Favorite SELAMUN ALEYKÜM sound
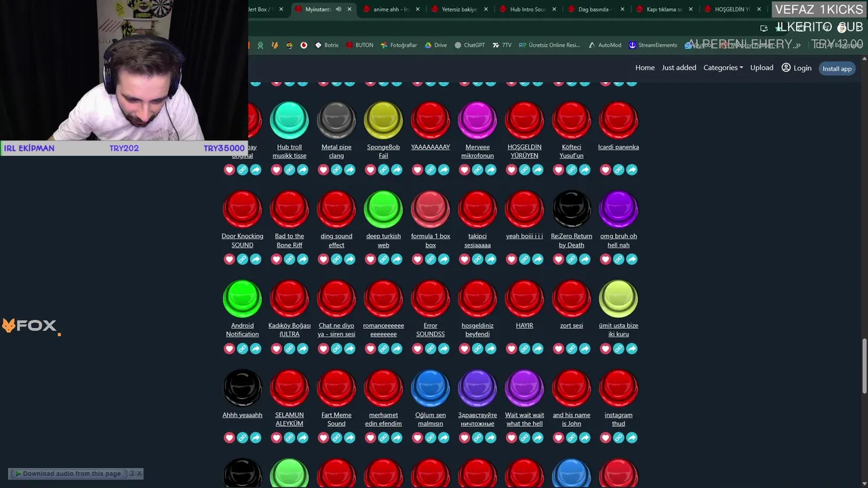 pyautogui.click(x=277, y=438)
